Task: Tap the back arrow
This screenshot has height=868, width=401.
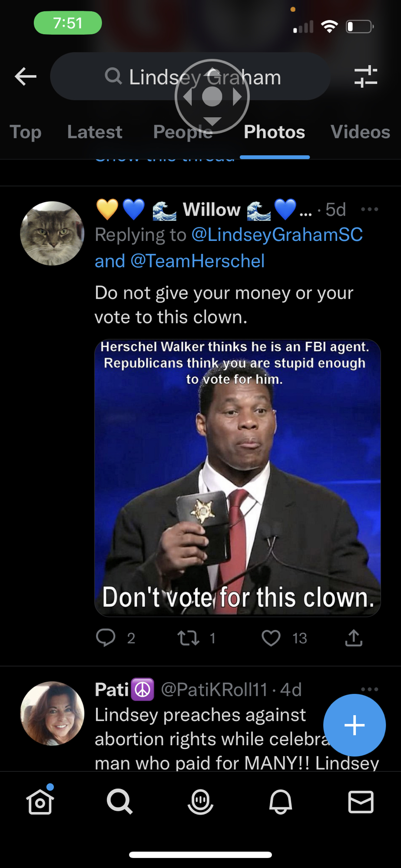Action: click(26, 77)
